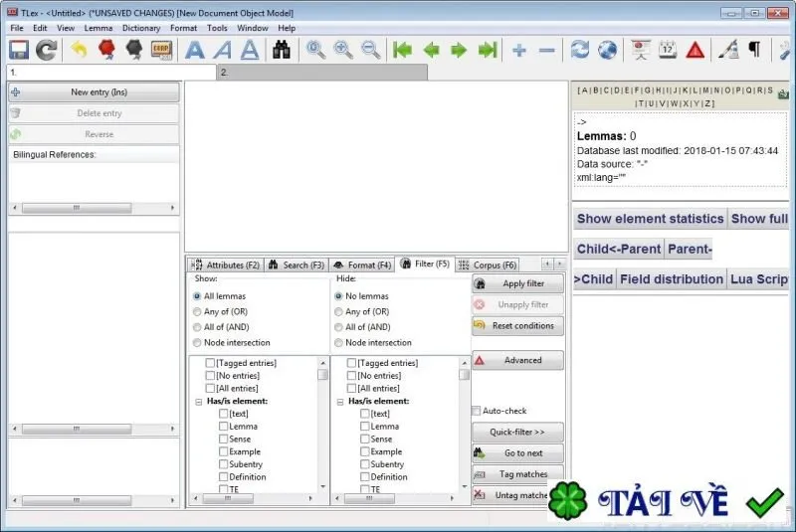Click the zoom in magnifier icon
This screenshot has width=796, height=532.
coord(343,50)
